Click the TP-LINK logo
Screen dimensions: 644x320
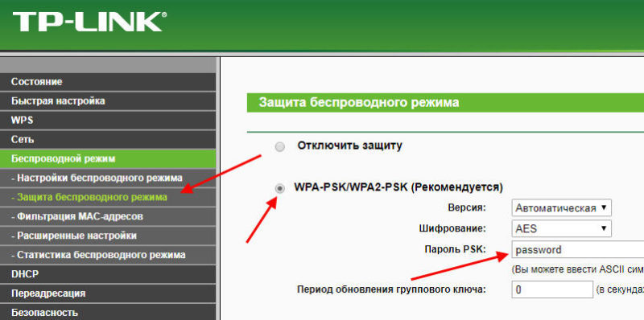click(x=89, y=23)
